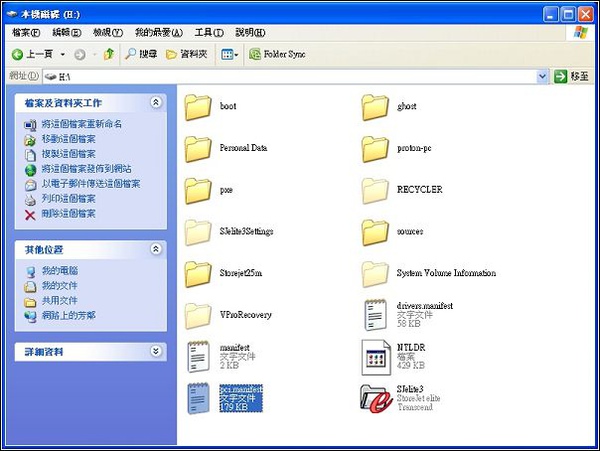
Task: Click the Folder Sync toolbar button
Action: 276,53
